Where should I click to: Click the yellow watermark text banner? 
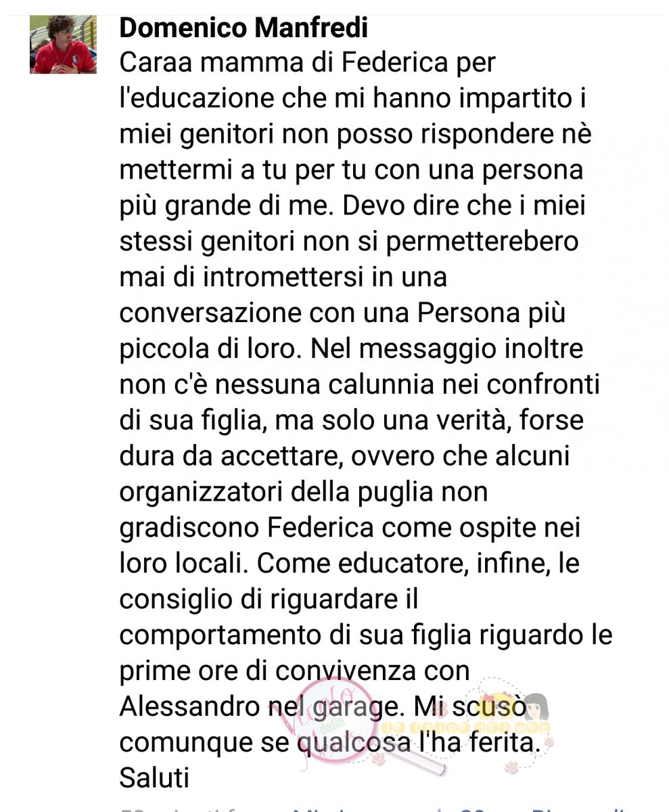click(x=465, y=728)
